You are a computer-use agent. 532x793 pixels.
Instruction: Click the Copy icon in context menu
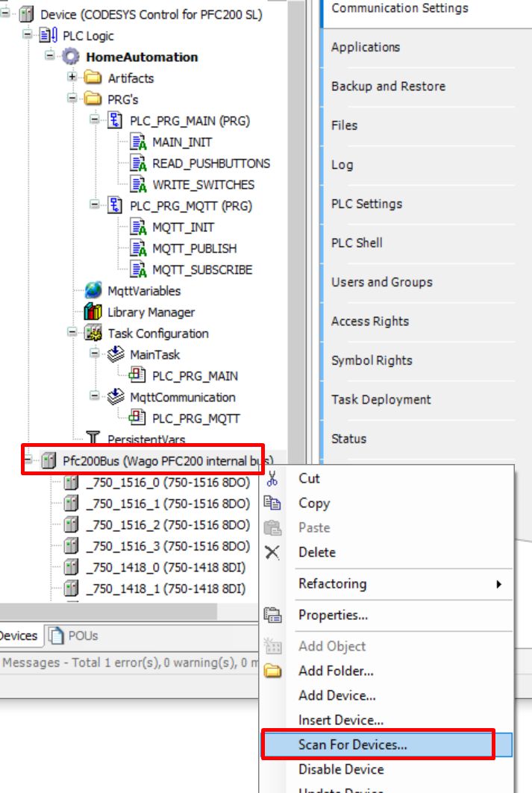pos(272,503)
